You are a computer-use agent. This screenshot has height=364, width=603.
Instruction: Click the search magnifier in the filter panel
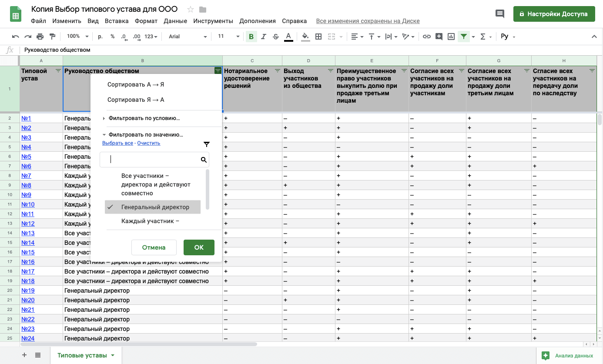click(x=204, y=160)
